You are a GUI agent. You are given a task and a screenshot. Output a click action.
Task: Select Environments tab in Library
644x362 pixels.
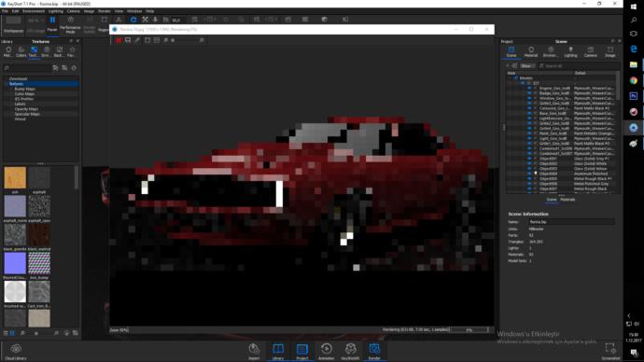click(47, 51)
